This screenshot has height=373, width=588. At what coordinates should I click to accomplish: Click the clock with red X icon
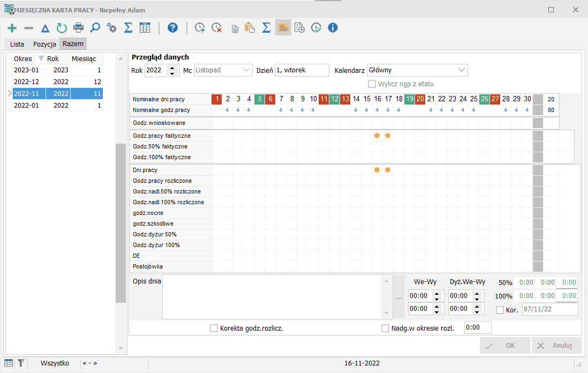pyautogui.click(x=216, y=27)
